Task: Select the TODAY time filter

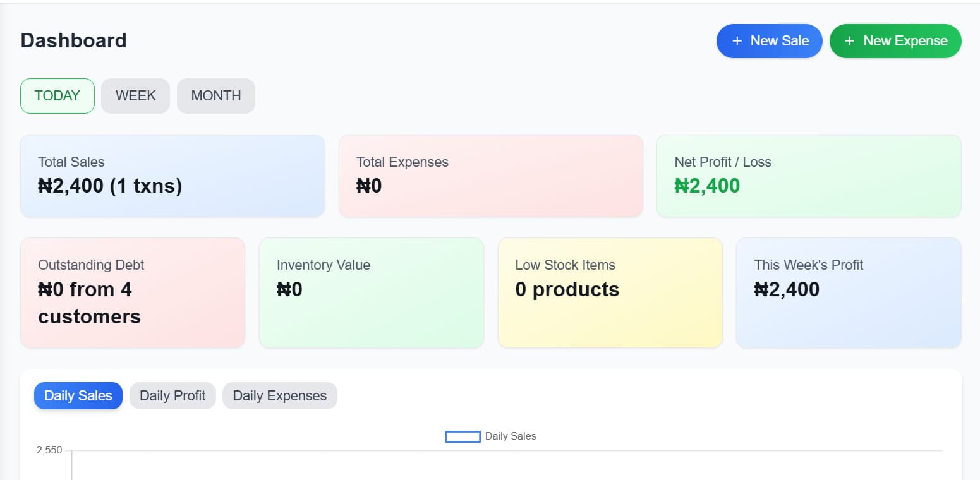Action: coord(57,95)
